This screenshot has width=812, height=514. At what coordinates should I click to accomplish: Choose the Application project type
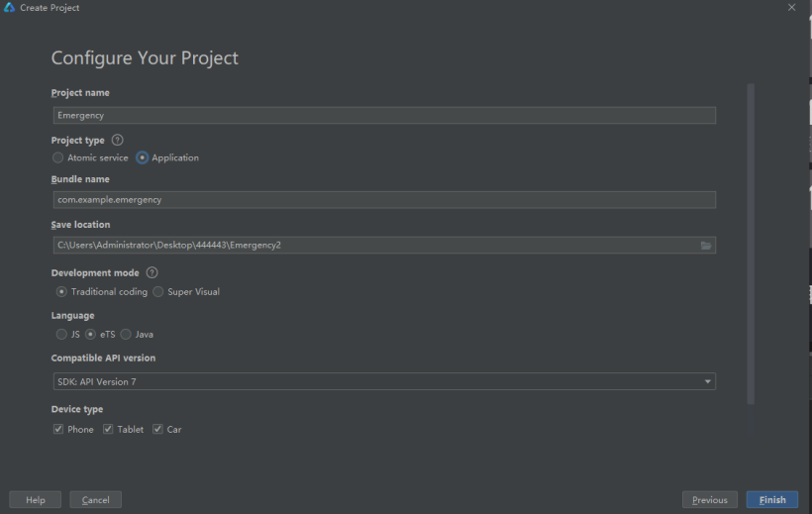click(143, 157)
